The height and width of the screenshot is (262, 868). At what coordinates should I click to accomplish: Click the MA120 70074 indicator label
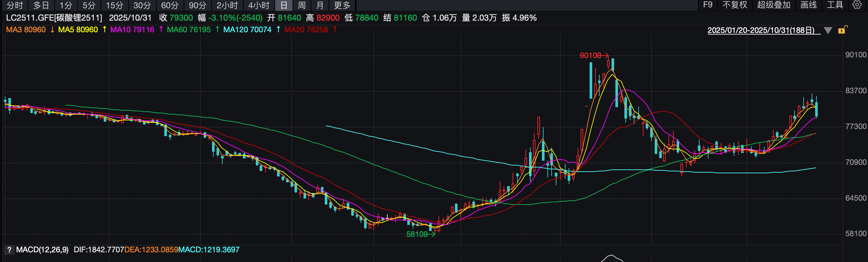[247, 30]
